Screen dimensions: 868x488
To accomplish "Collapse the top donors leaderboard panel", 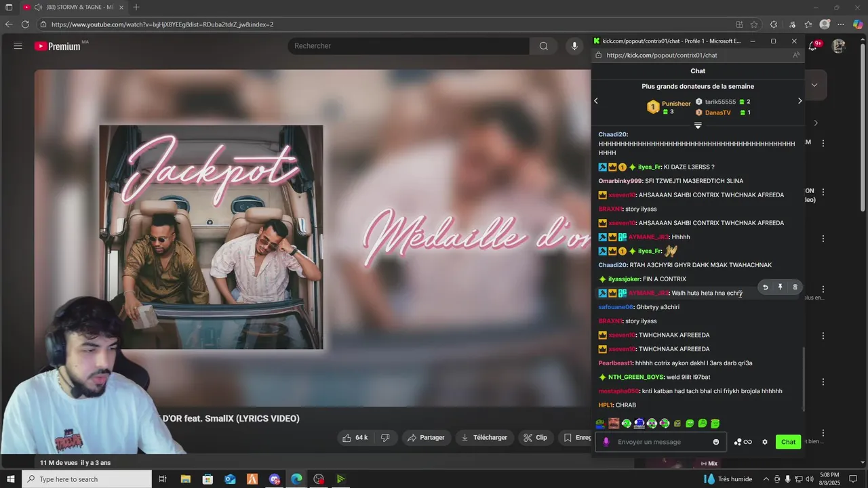I will pyautogui.click(x=698, y=125).
